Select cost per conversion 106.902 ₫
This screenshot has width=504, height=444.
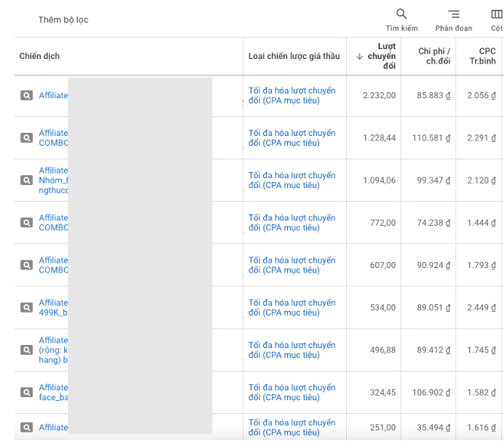pos(431,392)
